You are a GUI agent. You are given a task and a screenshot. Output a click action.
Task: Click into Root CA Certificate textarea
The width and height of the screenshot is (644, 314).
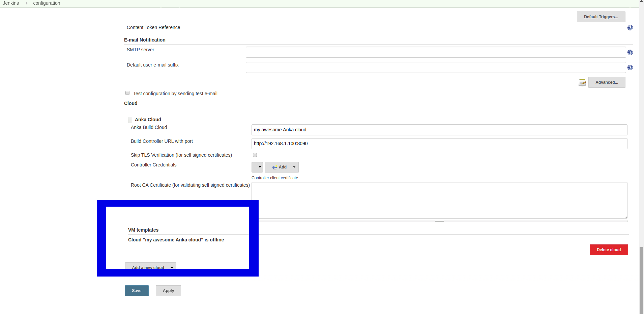point(439,201)
